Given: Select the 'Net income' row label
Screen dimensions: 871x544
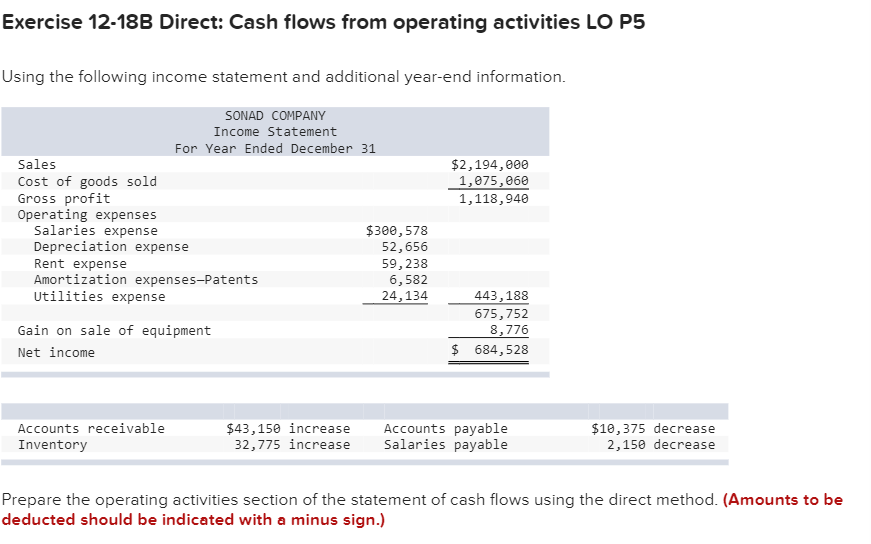Looking at the screenshot, I should 56,353.
